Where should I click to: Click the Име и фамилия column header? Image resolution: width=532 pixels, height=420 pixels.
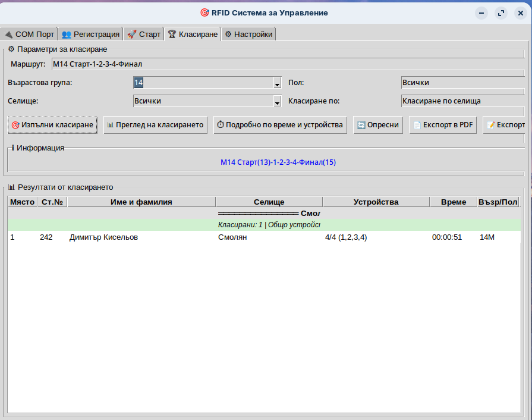pos(141,202)
